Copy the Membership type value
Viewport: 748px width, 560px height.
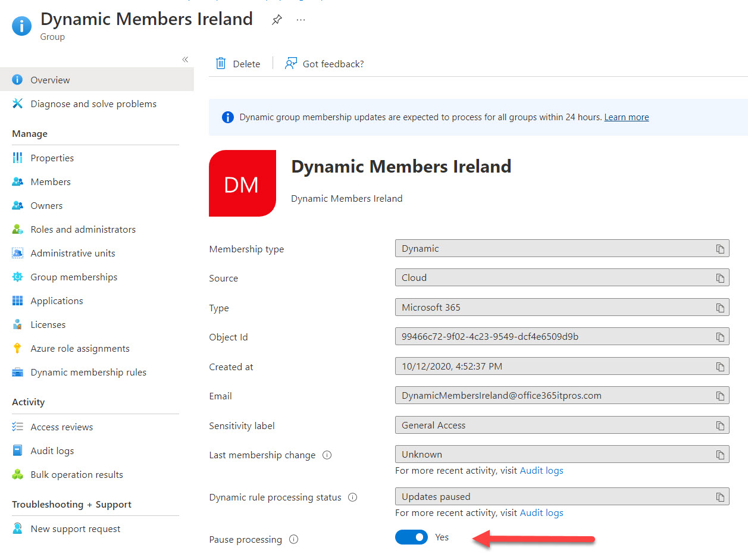pyautogui.click(x=720, y=249)
